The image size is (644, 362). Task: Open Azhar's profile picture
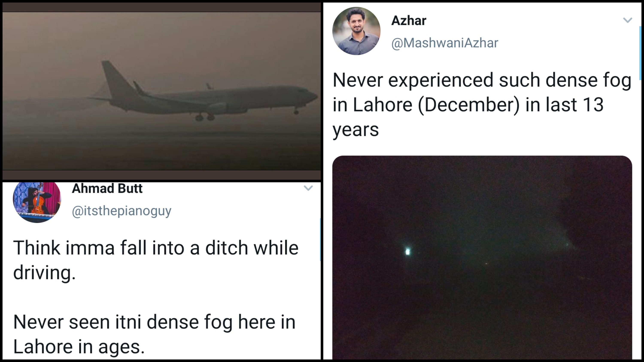tap(356, 31)
